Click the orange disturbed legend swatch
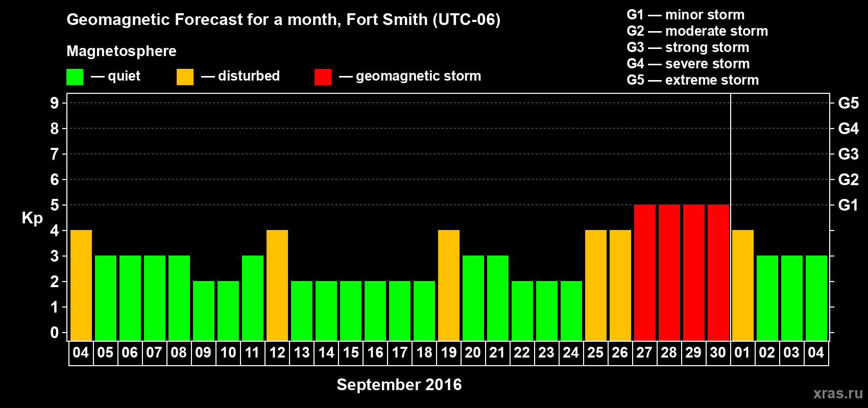Screen dimensions: 868x408 pyautogui.click(x=185, y=77)
